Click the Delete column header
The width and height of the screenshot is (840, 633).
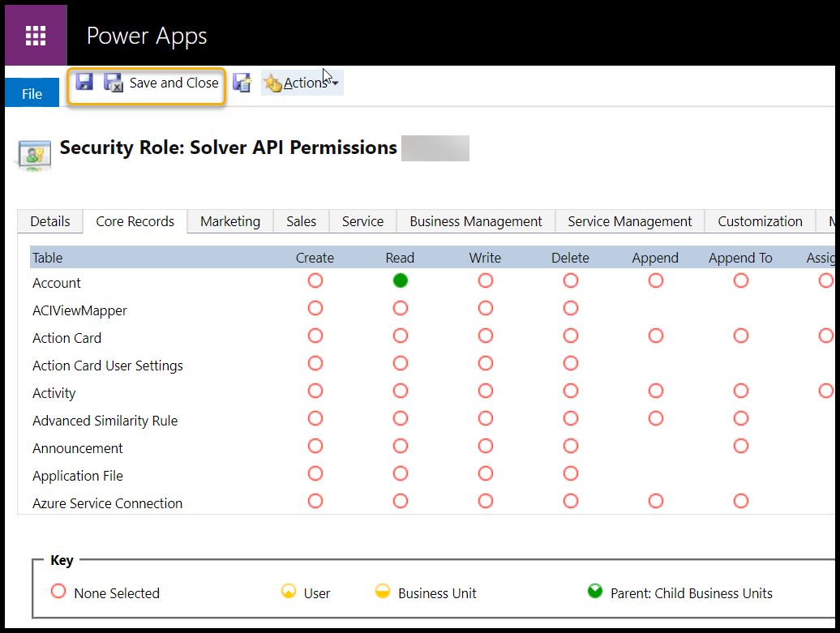click(x=570, y=258)
